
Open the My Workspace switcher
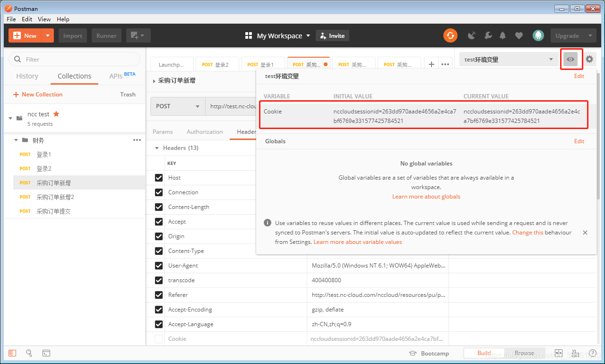coord(278,36)
